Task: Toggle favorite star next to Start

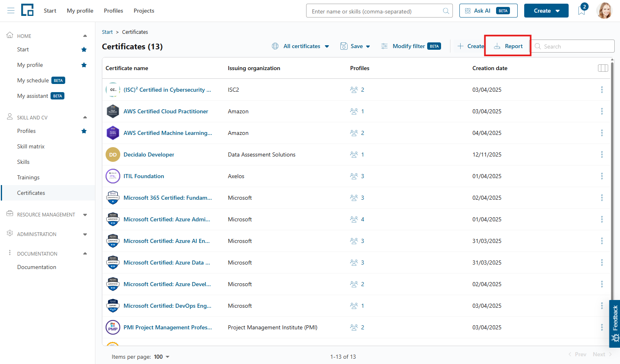Action: (84, 49)
